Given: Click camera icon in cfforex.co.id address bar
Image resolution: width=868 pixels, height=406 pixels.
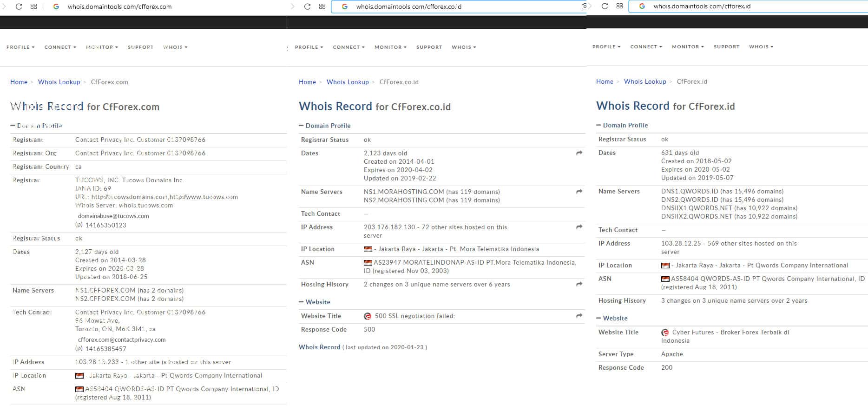Looking at the screenshot, I should [584, 7].
